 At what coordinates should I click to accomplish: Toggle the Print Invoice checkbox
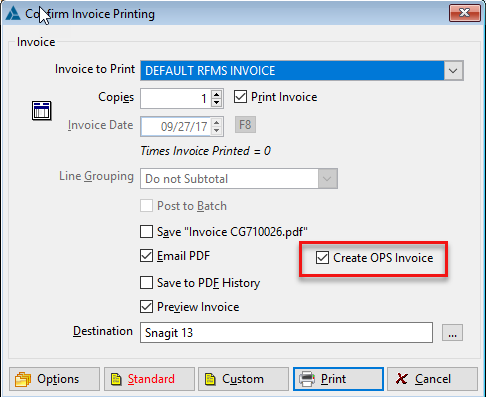[240, 97]
